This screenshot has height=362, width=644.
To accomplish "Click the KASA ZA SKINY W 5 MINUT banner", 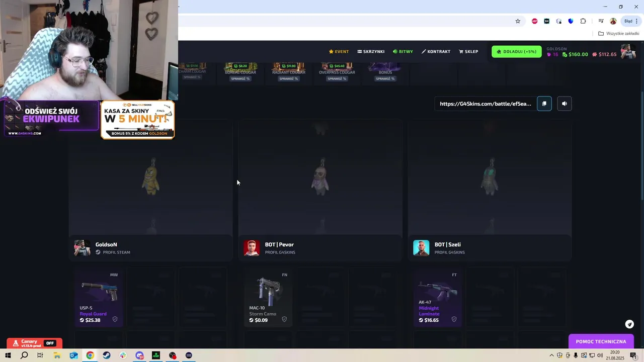I will pos(137,119).
